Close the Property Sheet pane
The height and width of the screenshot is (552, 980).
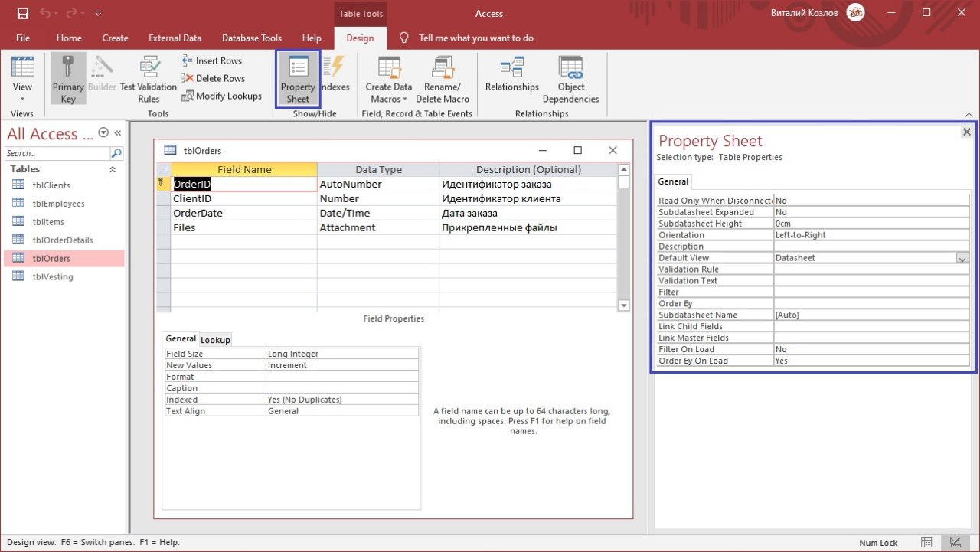tap(966, 132)
